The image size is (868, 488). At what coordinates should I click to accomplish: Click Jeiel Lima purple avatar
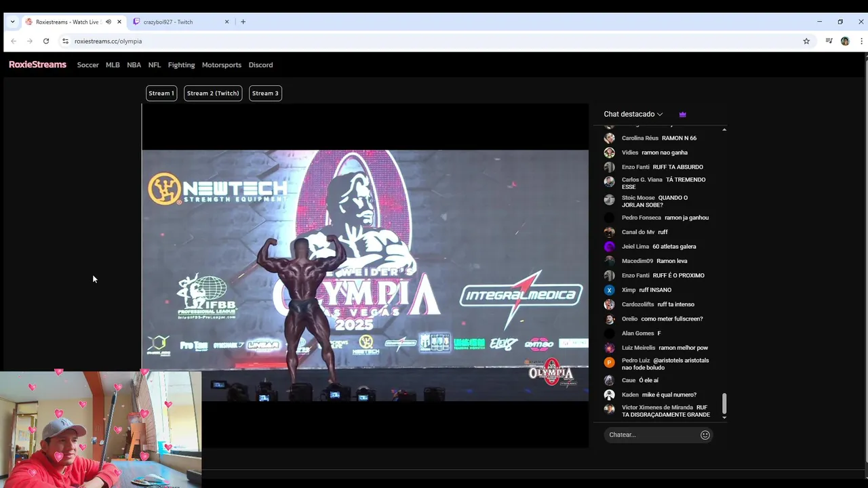click(609, 247)
